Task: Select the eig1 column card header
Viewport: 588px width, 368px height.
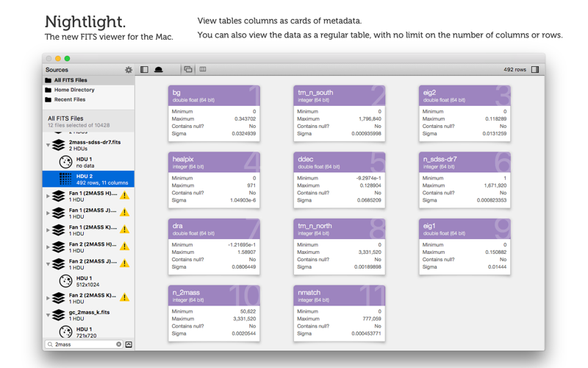Action: (x=465, y=229)
